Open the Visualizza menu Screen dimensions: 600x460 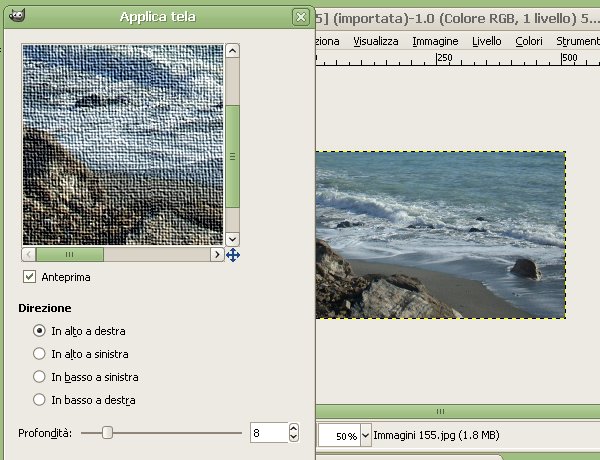(375, 41)
